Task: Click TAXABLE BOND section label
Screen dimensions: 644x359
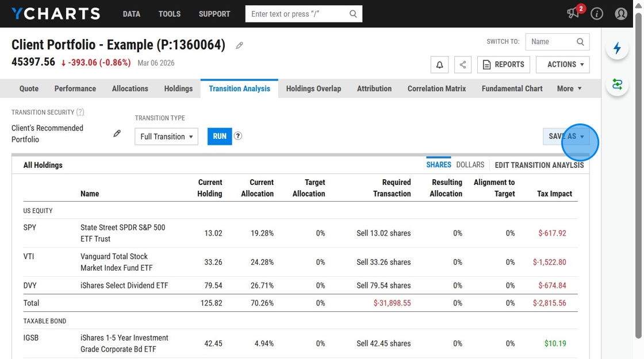Action: [44, 321]
